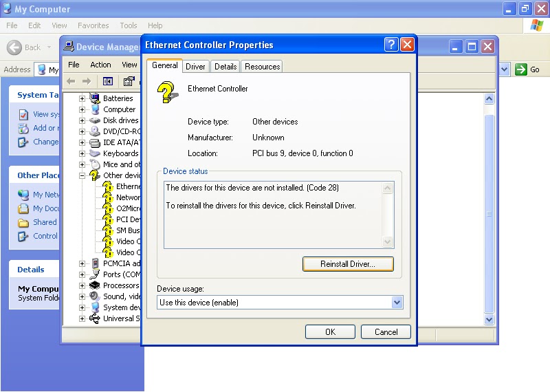Image resolution: width=550 pixels, height=392 pixels.
Task: Select the PCI Device unknown device icon
Action: pos(108,219)
